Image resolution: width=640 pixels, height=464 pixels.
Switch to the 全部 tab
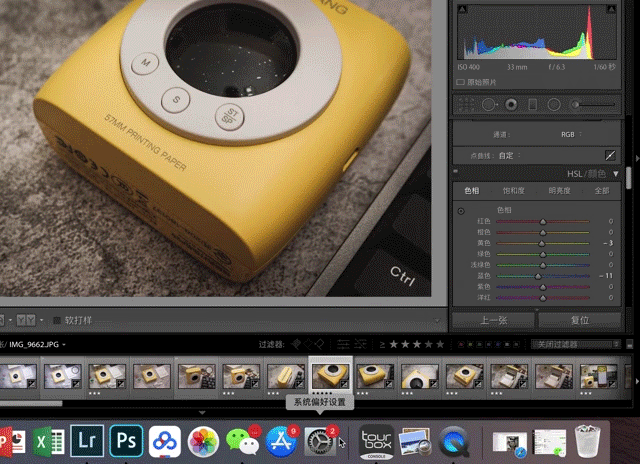click(602, 191)
